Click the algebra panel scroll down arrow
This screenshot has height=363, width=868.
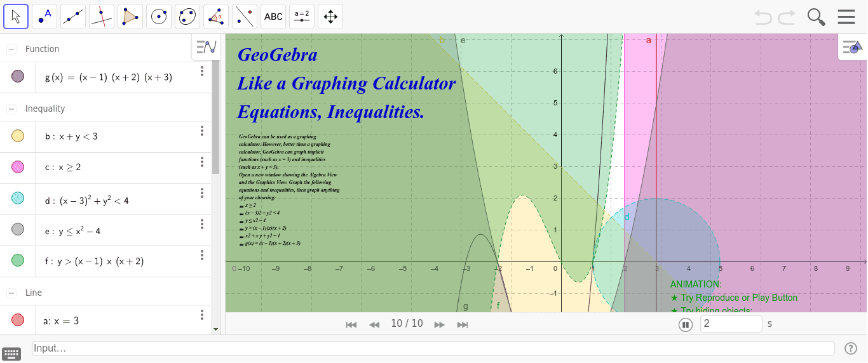tap(215, 329)
